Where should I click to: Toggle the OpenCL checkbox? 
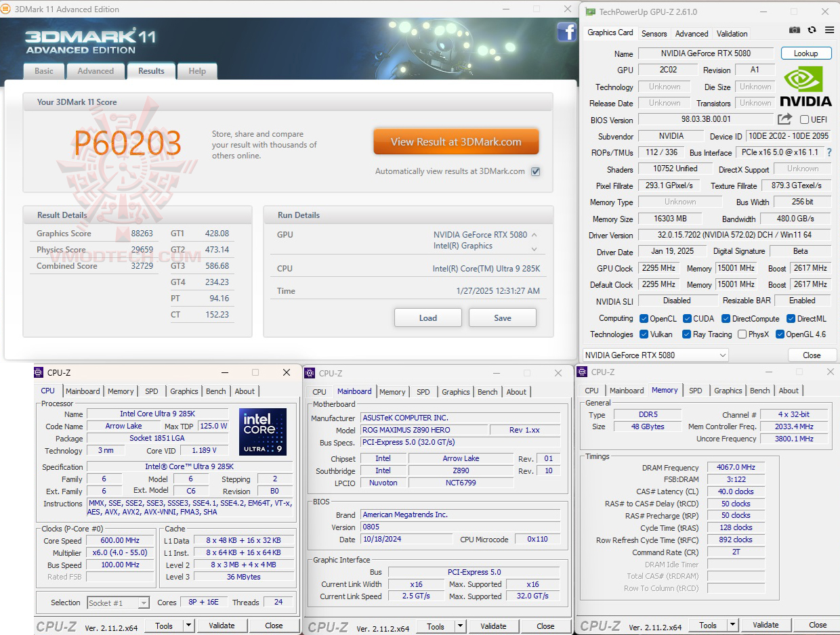[644, 318]
